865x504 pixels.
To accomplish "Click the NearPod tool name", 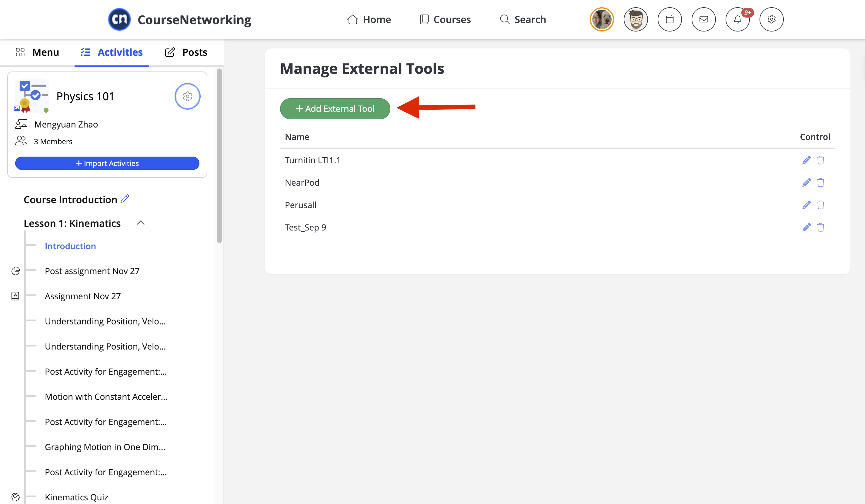I will (302, 183).
